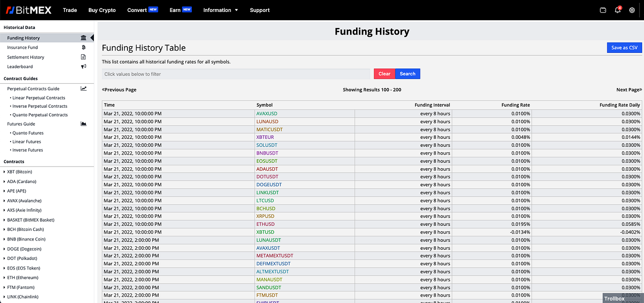Click the blue Search button
The width and height of the screenshot is (644, 303).
click(408, 74)
